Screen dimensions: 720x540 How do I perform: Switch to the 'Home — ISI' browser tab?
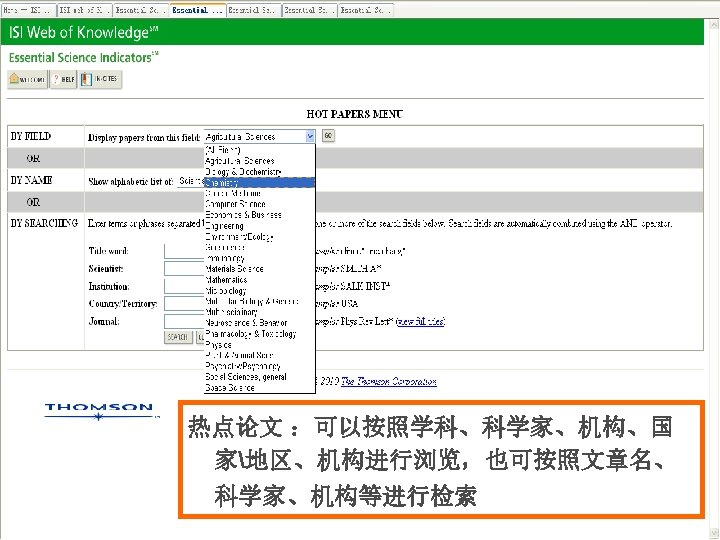pos(28,10)
